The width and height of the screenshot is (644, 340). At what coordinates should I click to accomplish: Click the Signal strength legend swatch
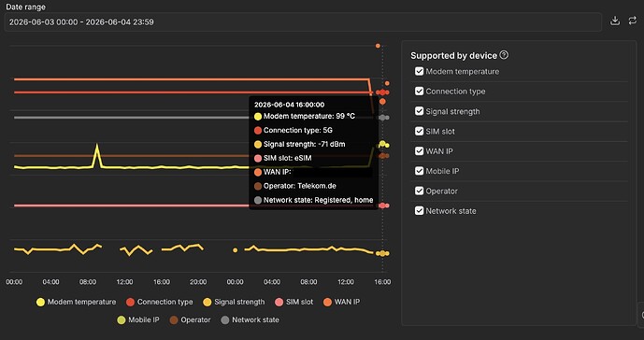(x=207, y=303)
